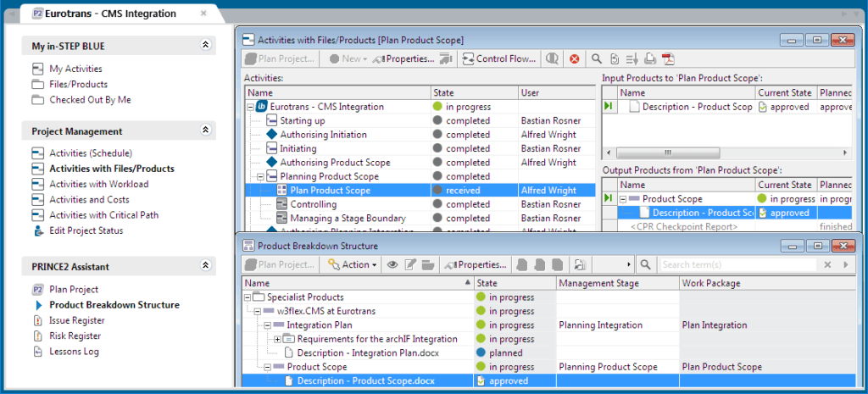Collapse the Planning Product Scope activity node
This screenshot has width=868, height=394.
(261, 176)
